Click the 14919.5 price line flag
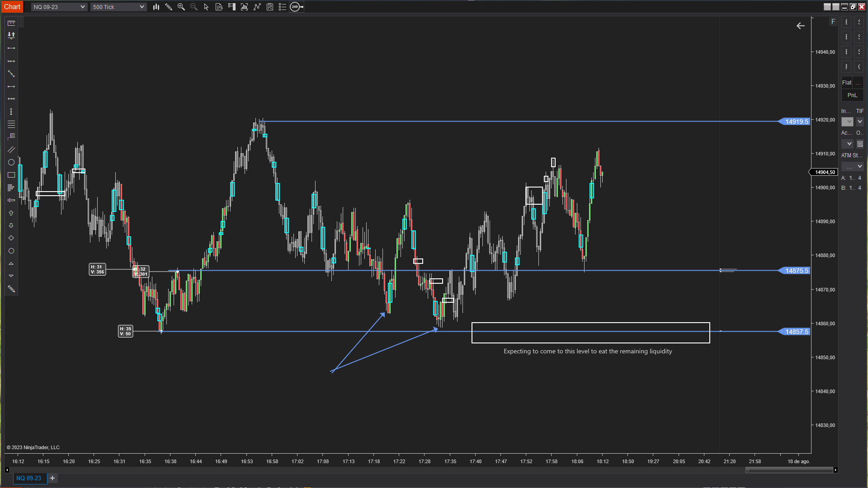The width and height of the screenshot is (868, 488). 794,122
